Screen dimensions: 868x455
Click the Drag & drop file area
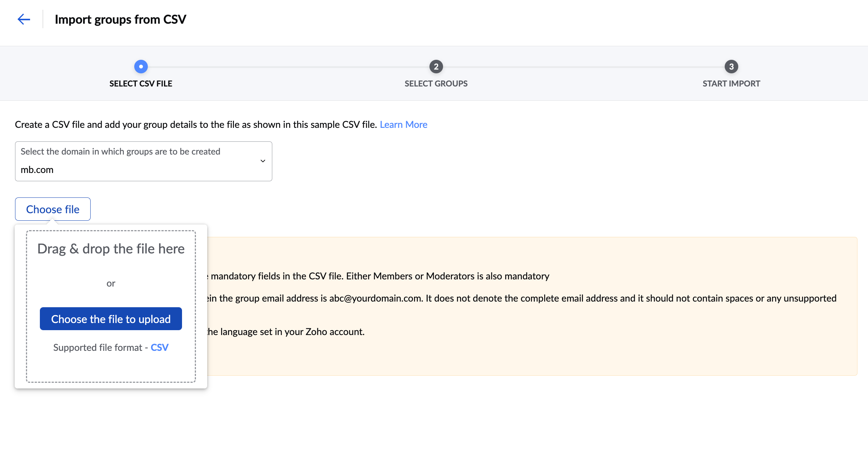111,249
